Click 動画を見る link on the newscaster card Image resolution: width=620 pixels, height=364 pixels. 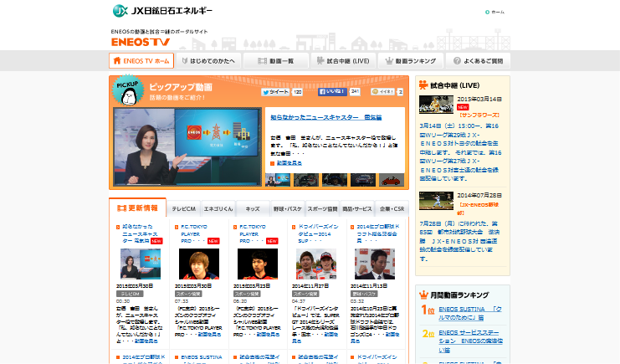(x=146, y=341)
